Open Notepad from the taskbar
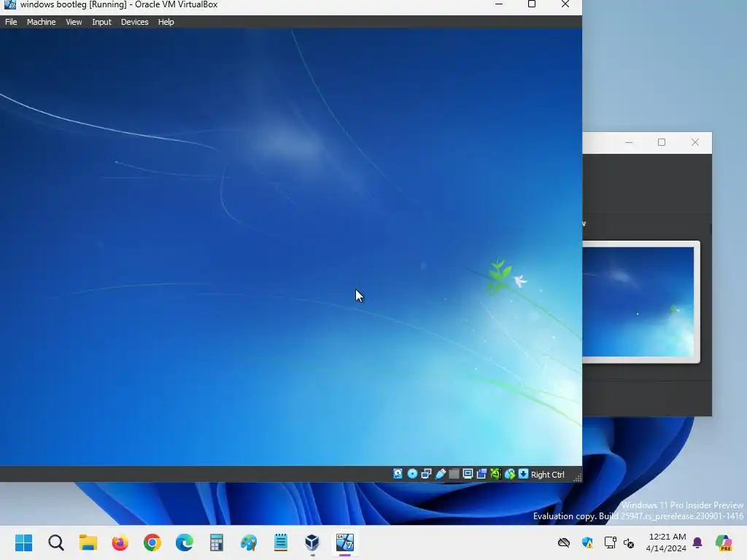 click(281, 542)
